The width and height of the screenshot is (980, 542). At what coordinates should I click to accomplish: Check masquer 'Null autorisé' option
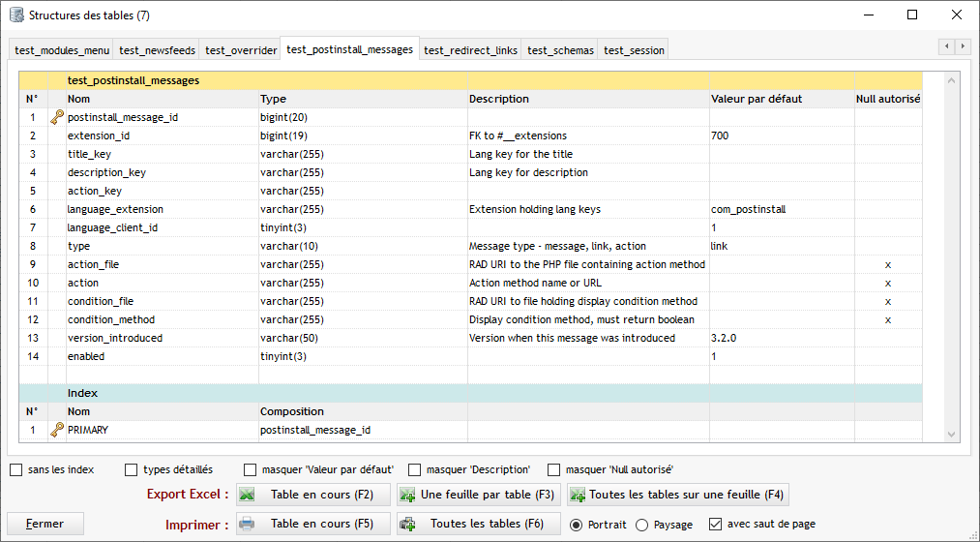[x=553, y=469]
